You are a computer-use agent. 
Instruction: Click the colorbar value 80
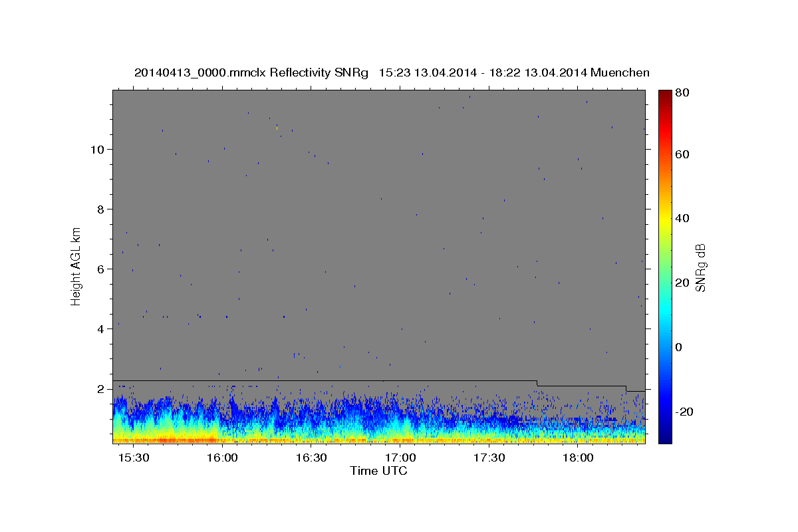[x=682, y=93]
